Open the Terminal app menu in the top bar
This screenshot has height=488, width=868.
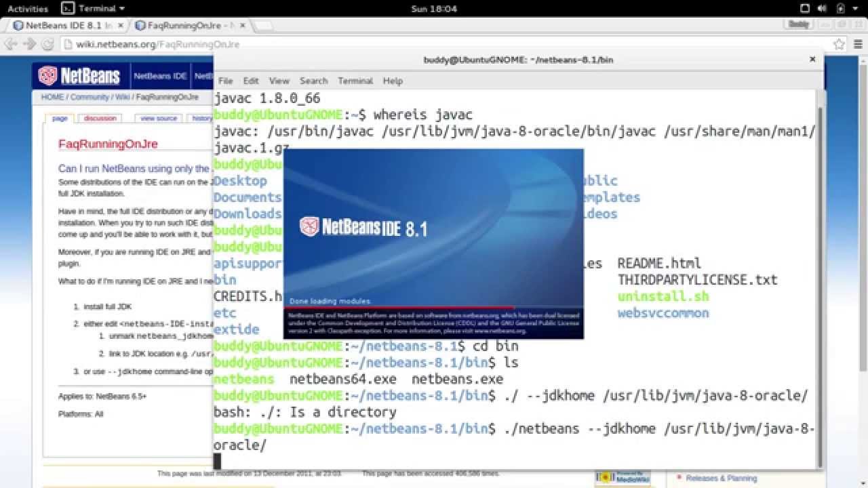pos(93,9)
